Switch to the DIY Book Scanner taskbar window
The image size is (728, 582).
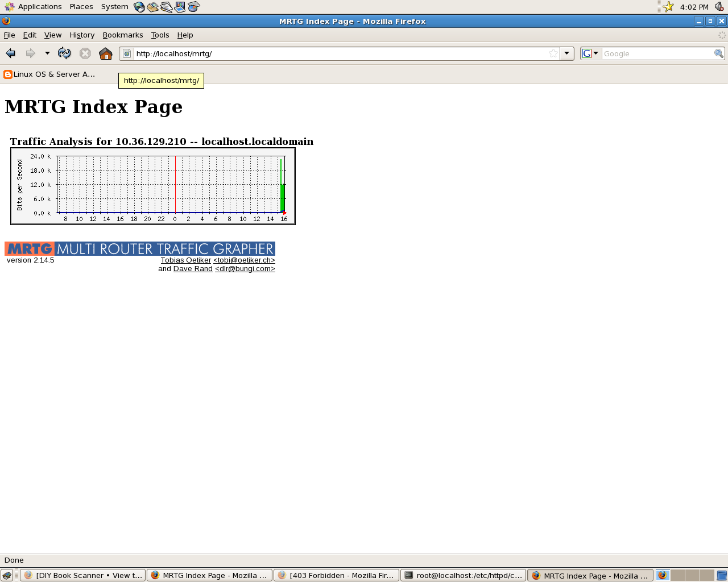click(83, 575)
